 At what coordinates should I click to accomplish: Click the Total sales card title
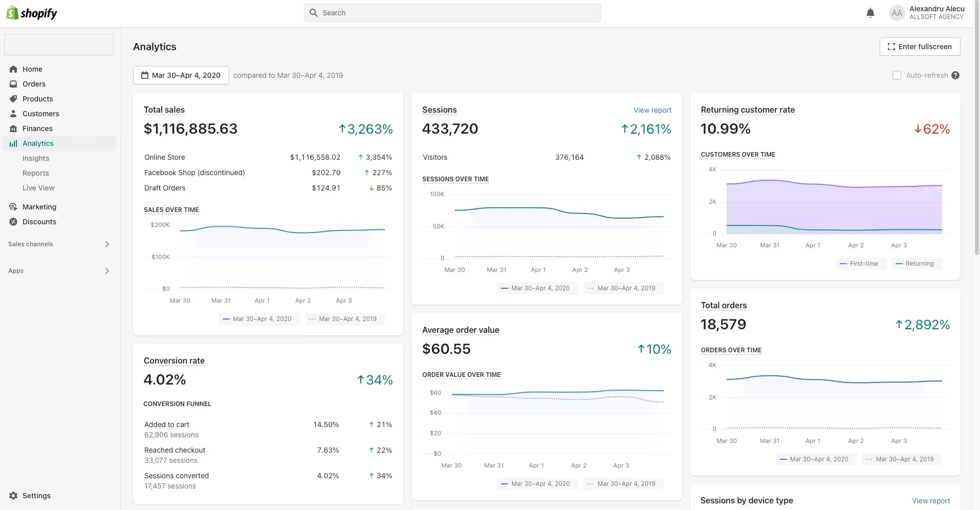(x=164, y=110)
